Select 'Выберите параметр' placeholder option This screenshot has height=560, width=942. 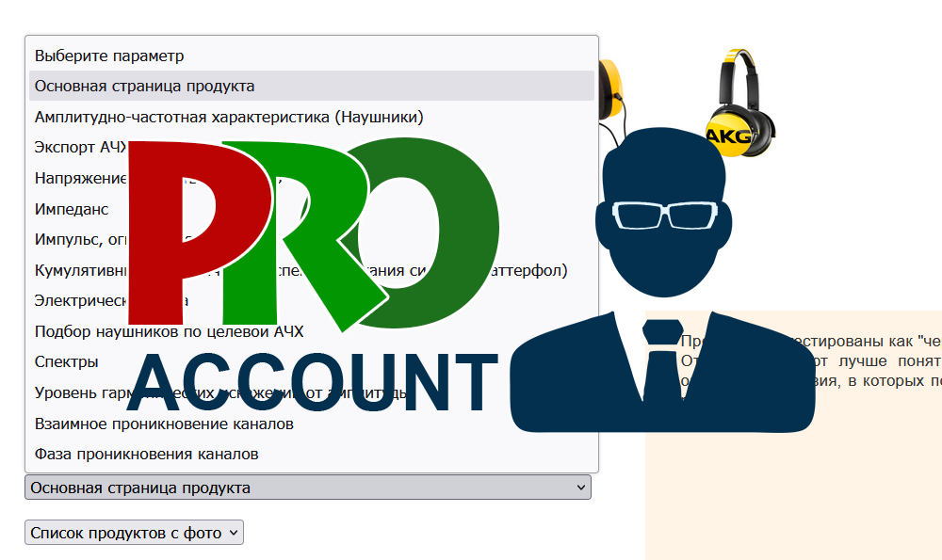click(109, 56)
